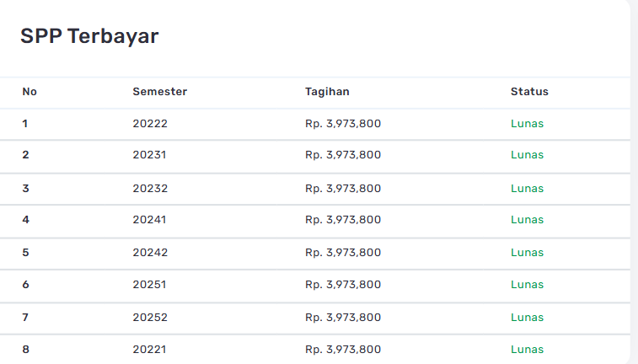Click the Tagihan amount for semester 20232
Image resolution: width=638 pixels, height=364 pixels.
pos(343,189)
